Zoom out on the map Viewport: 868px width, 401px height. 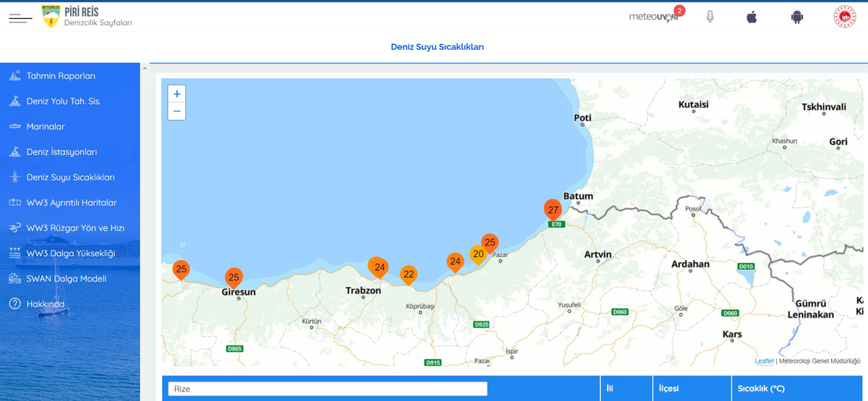click(176, 111)
